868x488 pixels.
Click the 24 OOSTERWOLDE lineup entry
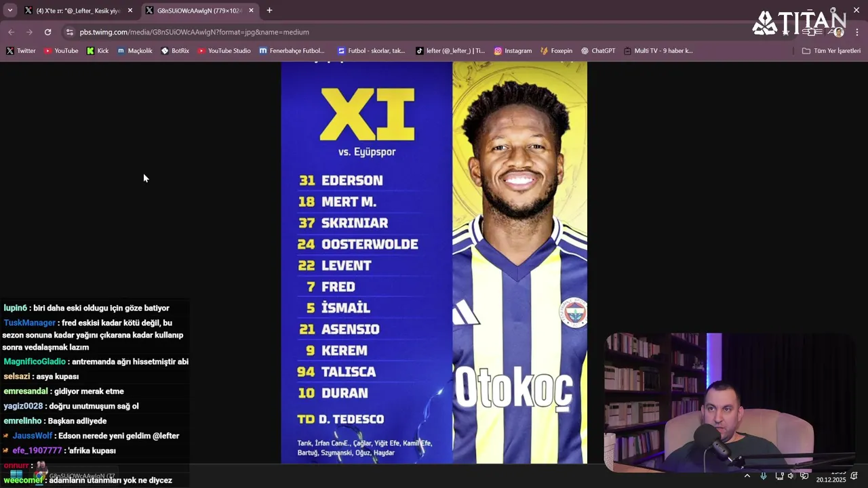click(357, 244)
